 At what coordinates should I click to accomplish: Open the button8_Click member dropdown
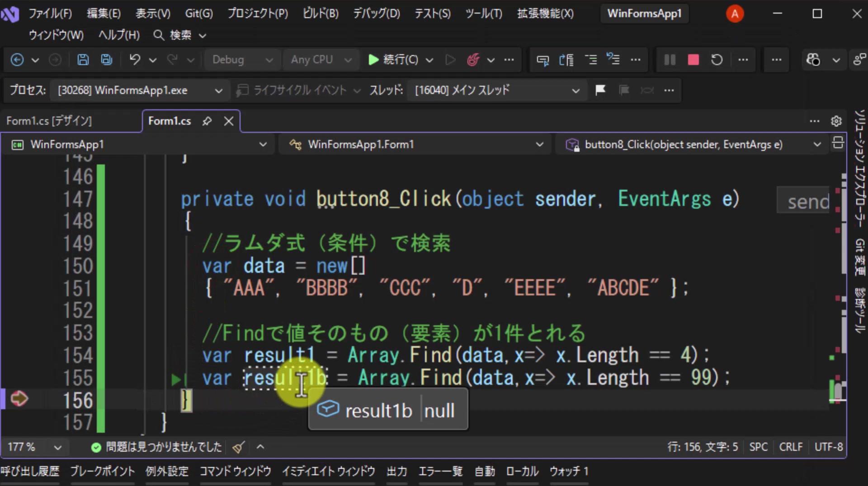(693, 145)
